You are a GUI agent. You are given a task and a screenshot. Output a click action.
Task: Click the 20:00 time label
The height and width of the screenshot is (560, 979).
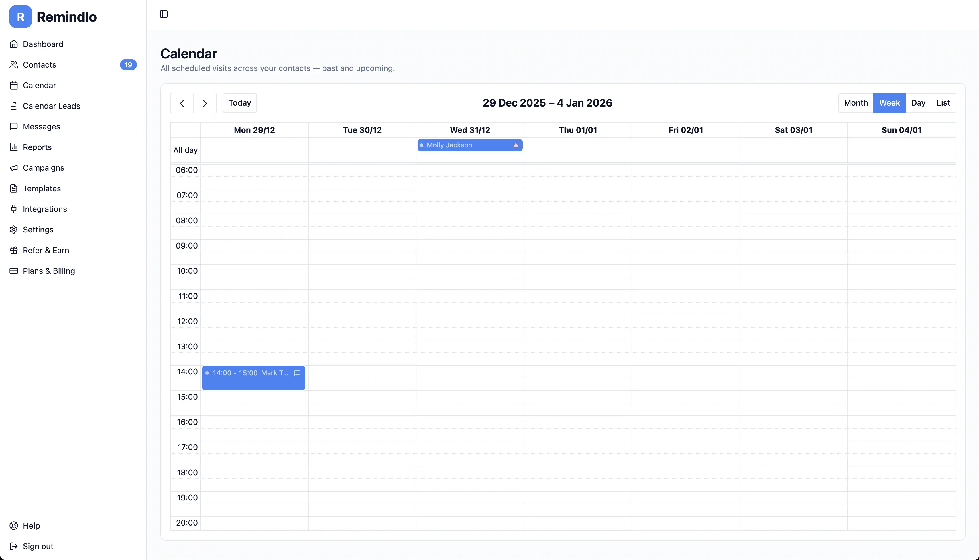pos(186,523)
